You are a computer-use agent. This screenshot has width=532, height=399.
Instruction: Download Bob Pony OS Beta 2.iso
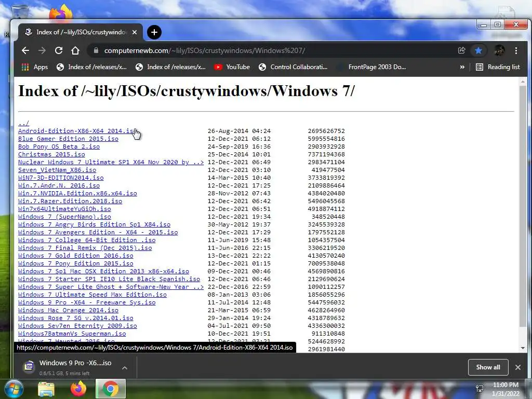59,147
